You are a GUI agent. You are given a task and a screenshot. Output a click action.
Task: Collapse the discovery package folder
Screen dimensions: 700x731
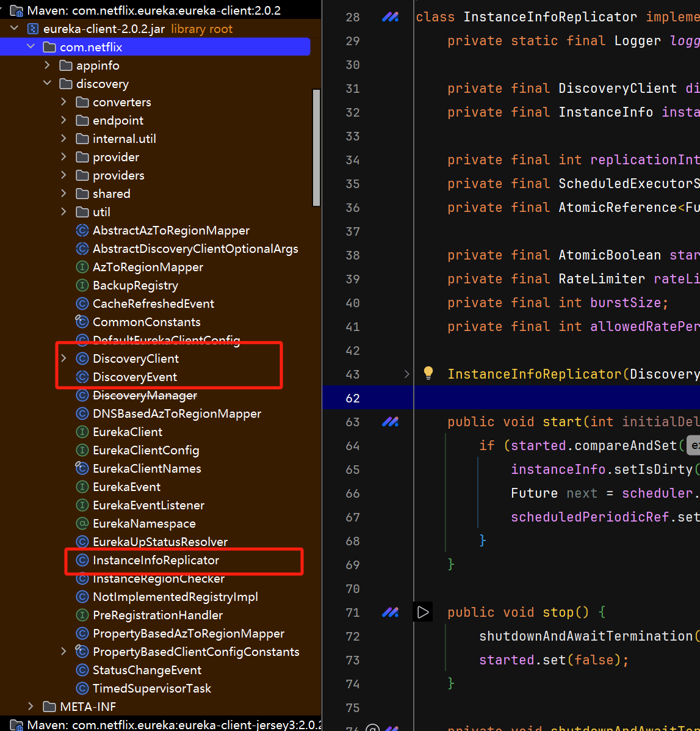(48, 84)
